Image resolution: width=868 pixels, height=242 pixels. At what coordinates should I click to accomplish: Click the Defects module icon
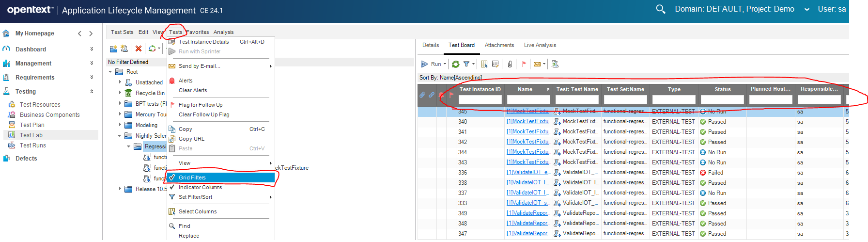pos(6,159)
